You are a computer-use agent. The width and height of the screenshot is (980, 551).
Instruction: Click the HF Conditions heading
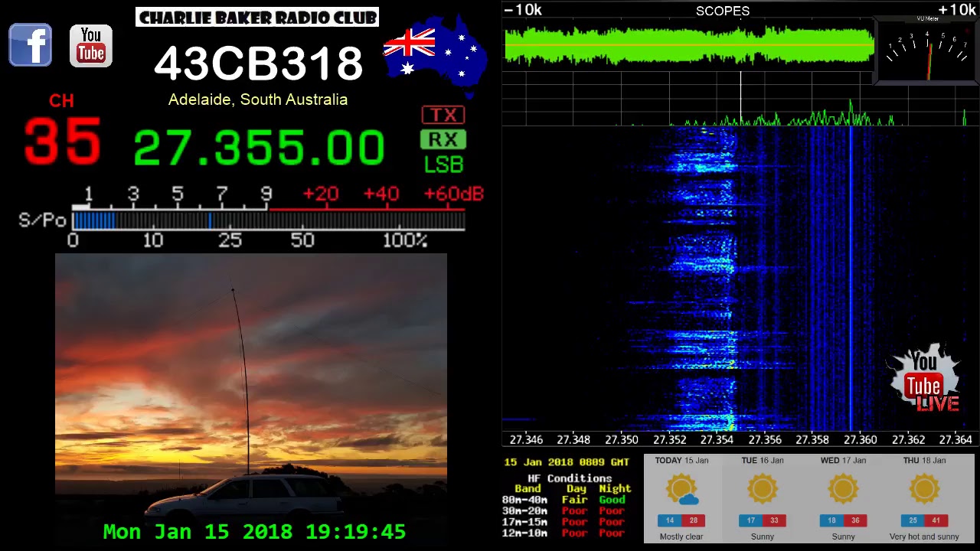569,478
